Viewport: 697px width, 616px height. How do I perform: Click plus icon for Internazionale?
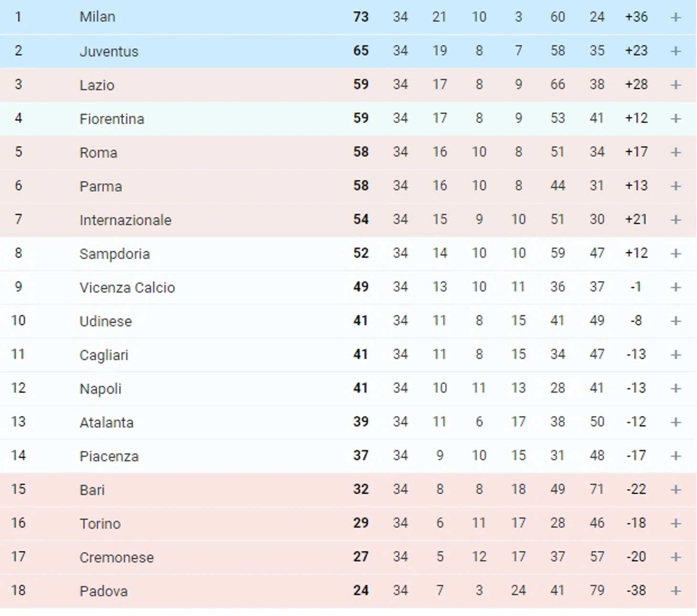(x=676, y=220)
